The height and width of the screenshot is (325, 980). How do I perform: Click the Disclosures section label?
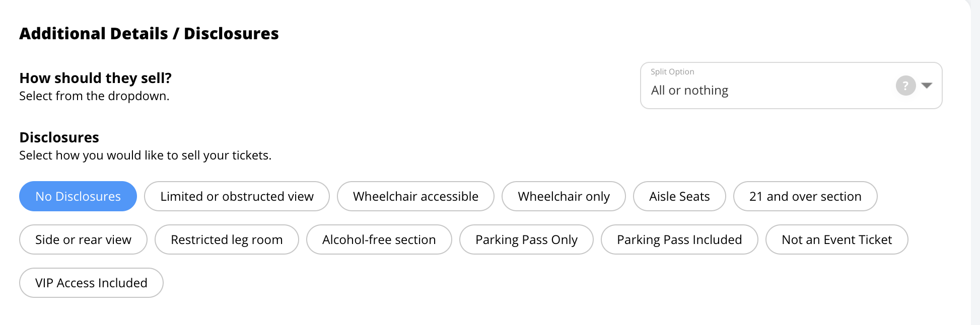tap(59, 137)
